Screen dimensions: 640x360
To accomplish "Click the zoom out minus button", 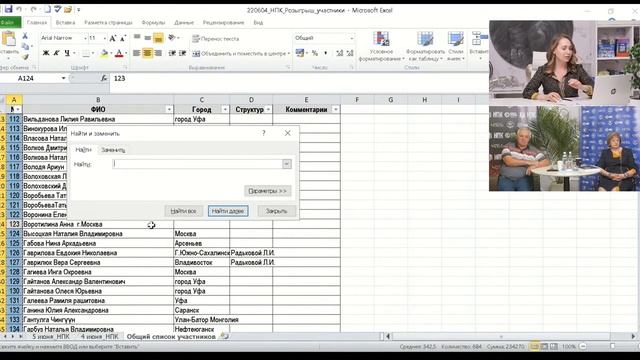I will [x=583, y=347].
